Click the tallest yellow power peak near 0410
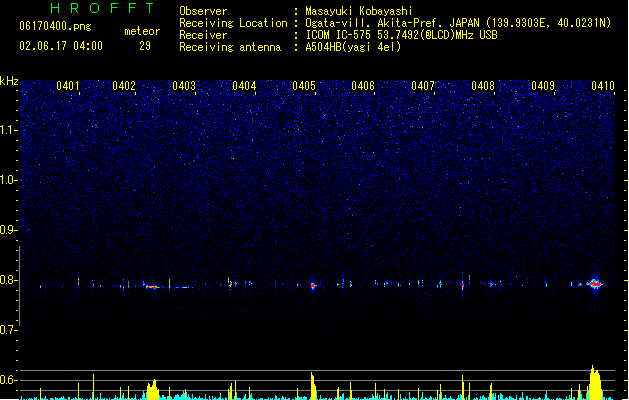This screenshot has width=629, height=400. (x=595, y=382)
